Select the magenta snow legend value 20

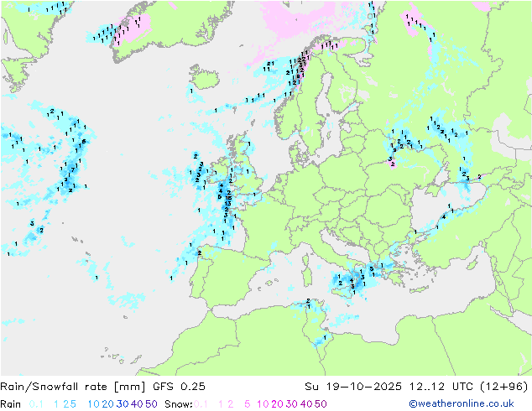(x=278, y=404)
